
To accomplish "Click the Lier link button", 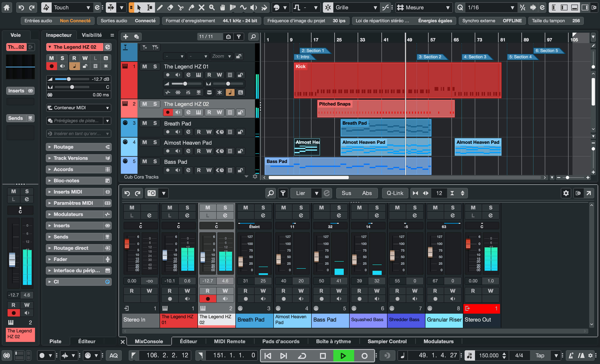I will 300,193.
